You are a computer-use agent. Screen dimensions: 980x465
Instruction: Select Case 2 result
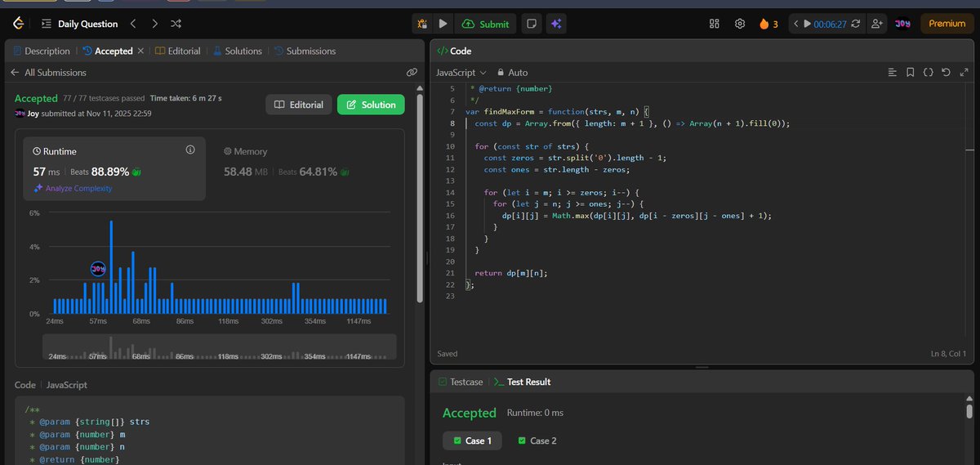coord(537,440)
